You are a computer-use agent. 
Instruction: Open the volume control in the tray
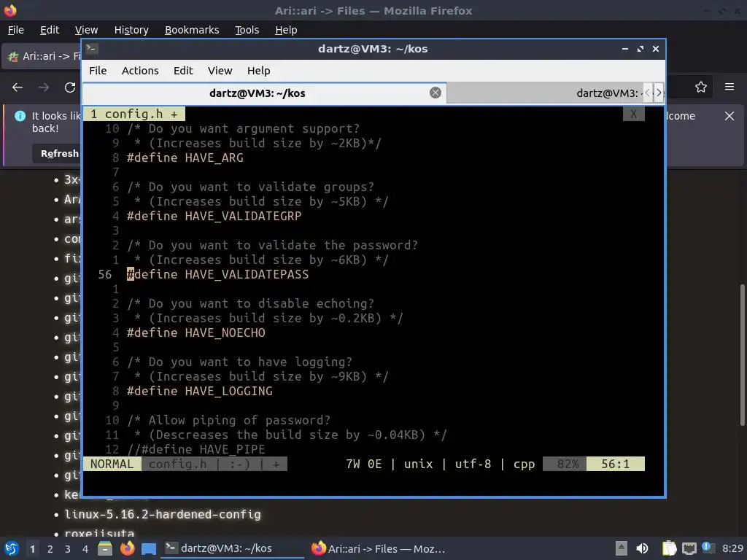pos(642,548)
